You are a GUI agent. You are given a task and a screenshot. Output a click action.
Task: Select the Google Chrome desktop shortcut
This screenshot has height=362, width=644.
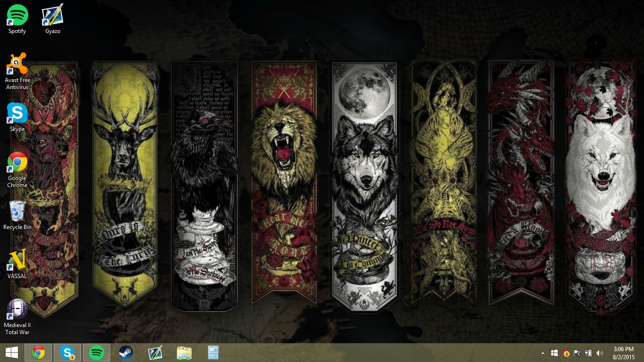17,170
